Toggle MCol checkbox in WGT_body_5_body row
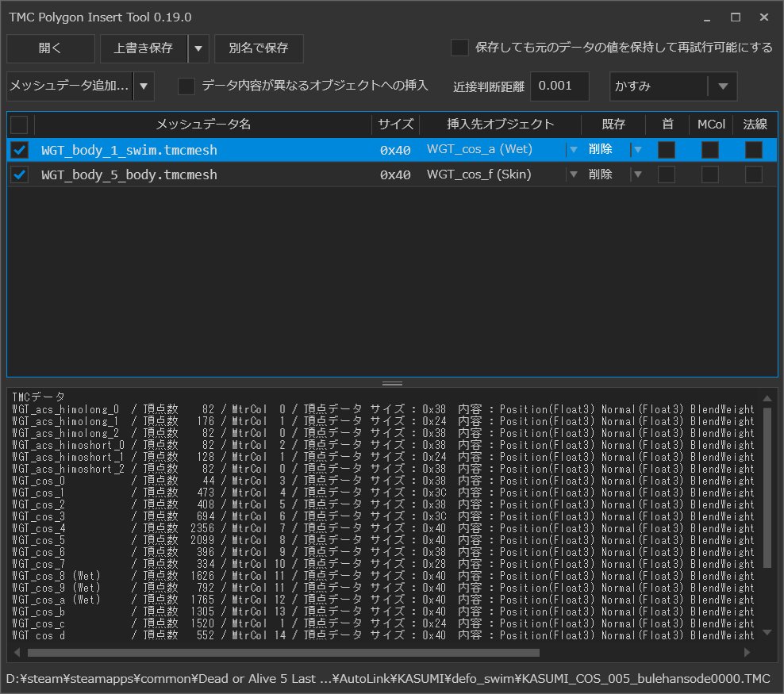This screenshot has width=784, height=694. pyautogui.click(x=710, y=174)
